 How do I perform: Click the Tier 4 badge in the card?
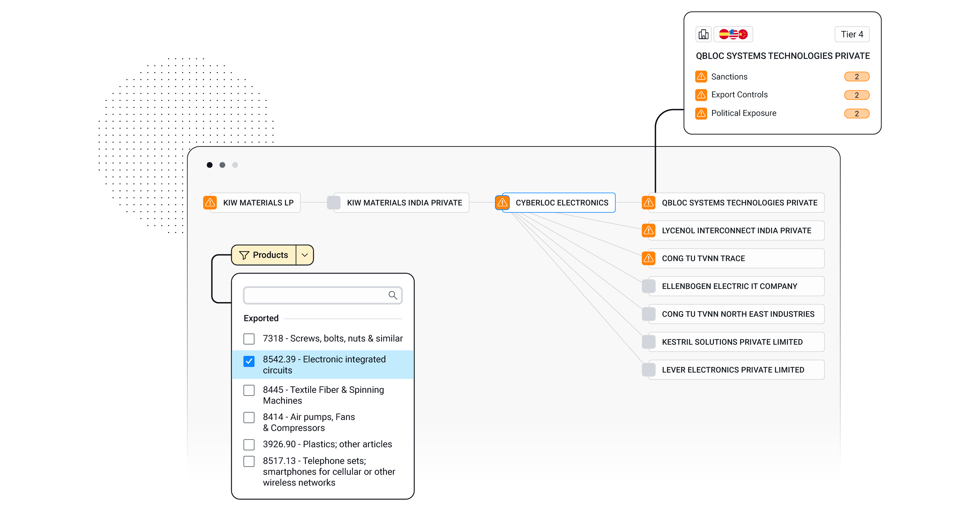(852, 34)
